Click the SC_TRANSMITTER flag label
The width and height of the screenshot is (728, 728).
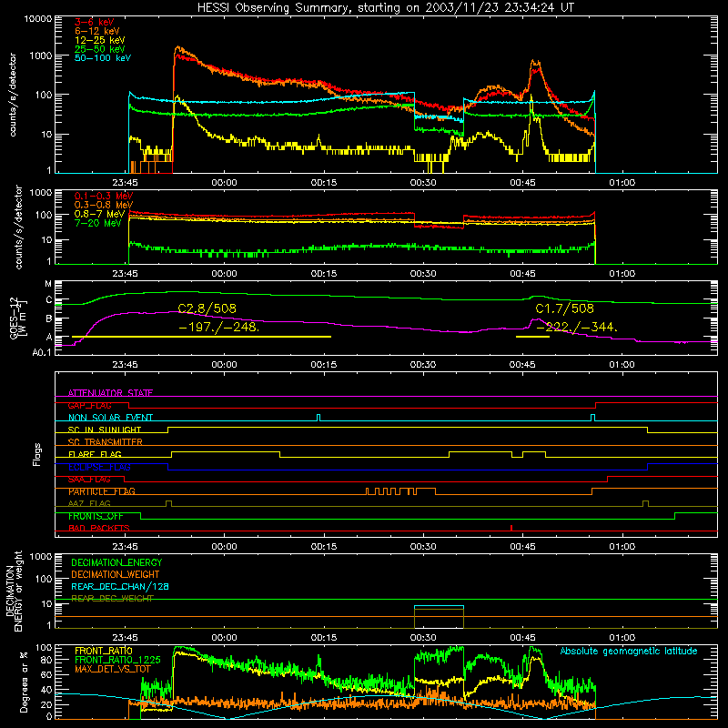106,442
